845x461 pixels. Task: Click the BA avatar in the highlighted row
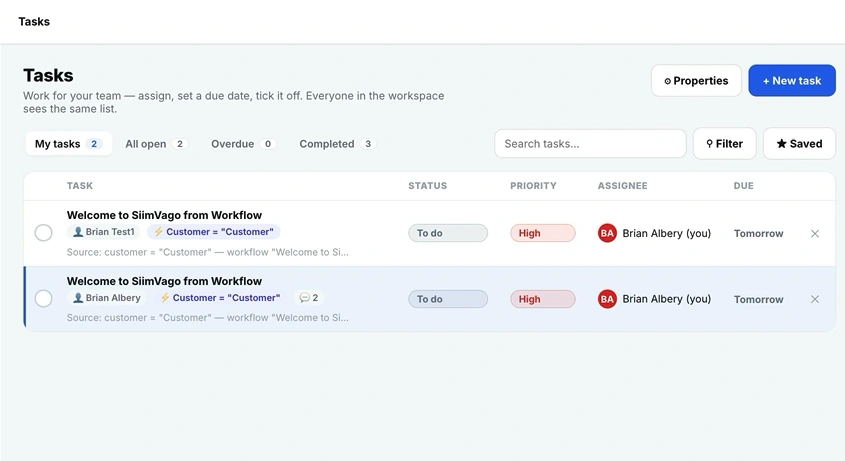607,299
